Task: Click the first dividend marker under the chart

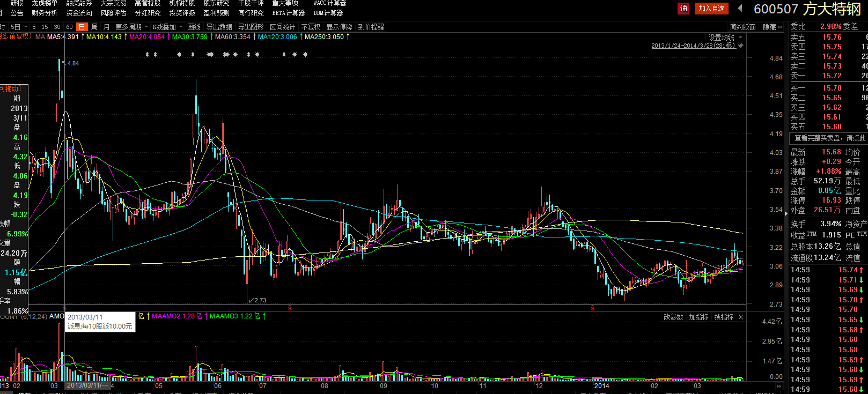Action: pos(64,308)
